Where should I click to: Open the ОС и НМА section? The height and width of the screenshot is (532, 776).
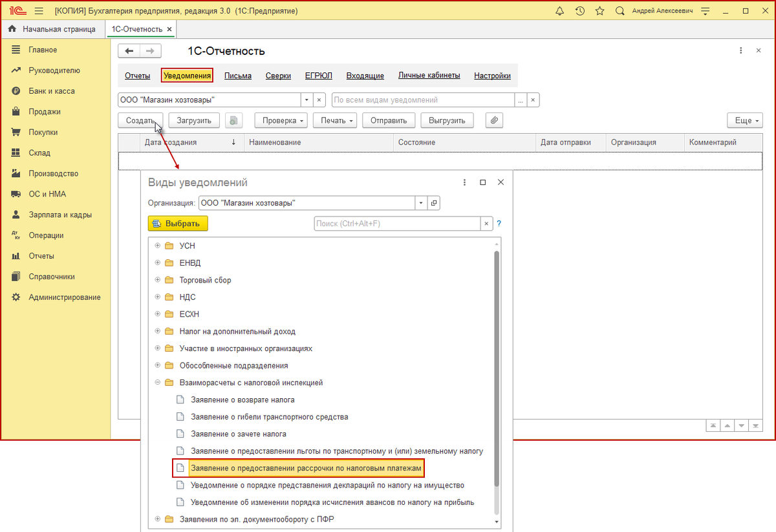[x=47, y=194]
